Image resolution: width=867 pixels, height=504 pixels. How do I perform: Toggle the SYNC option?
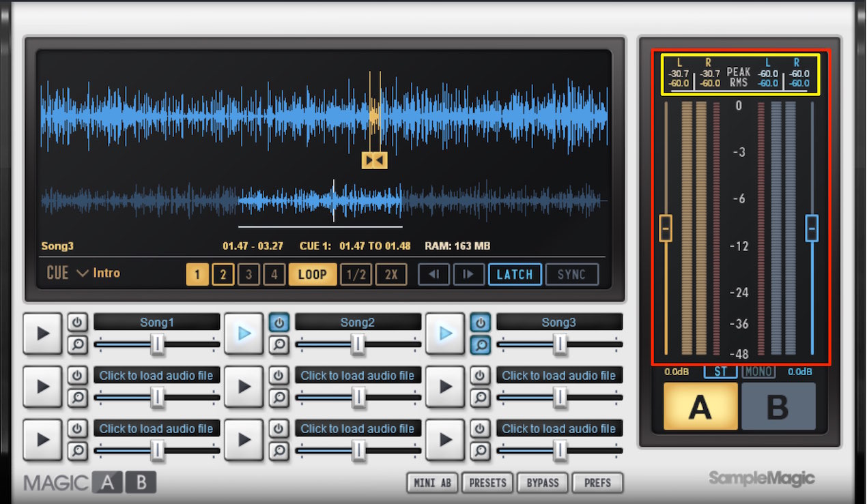click(x=572, y=274)
